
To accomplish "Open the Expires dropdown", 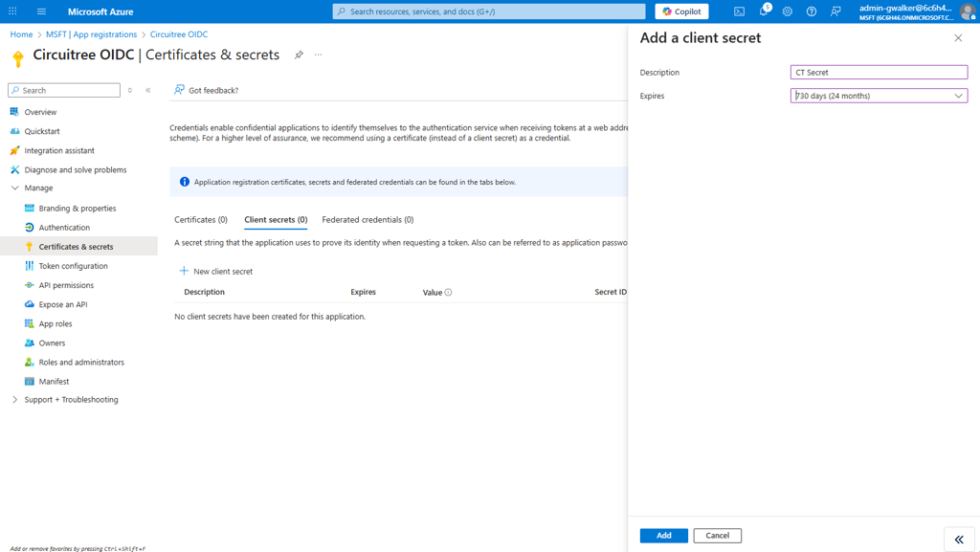I will point(879,96).
